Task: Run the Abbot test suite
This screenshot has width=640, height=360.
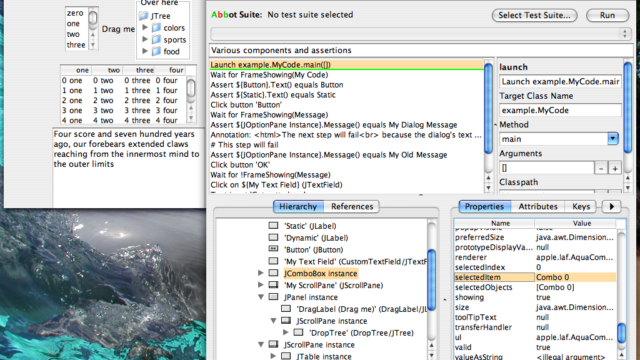Action: point(607,16)
